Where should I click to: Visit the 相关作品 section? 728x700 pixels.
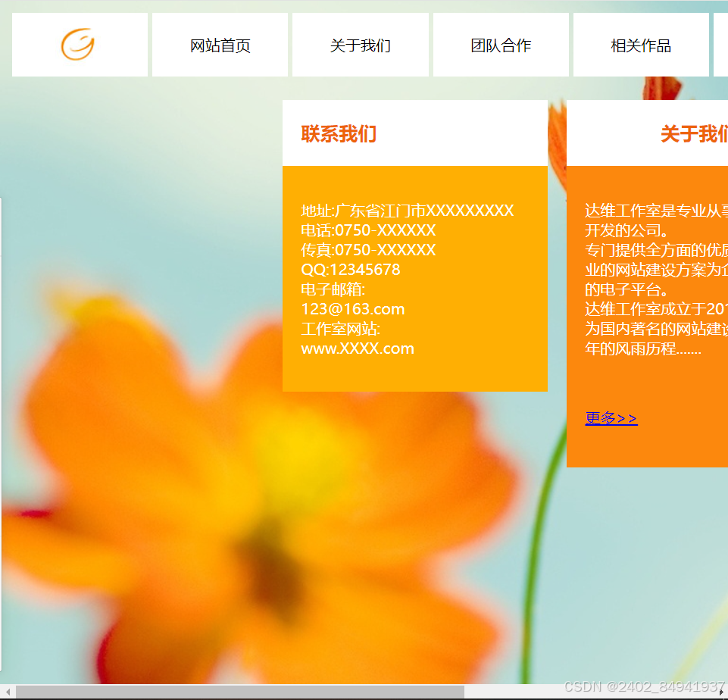(640, 45)
